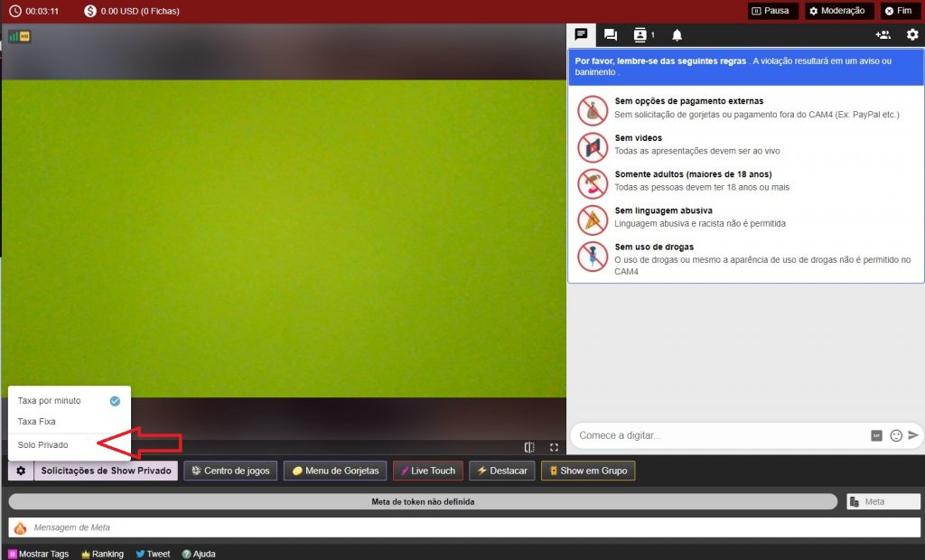This screenshot has width=925, height=560.
Task: Click the send message arrow icon
Action: pos(913,435)
